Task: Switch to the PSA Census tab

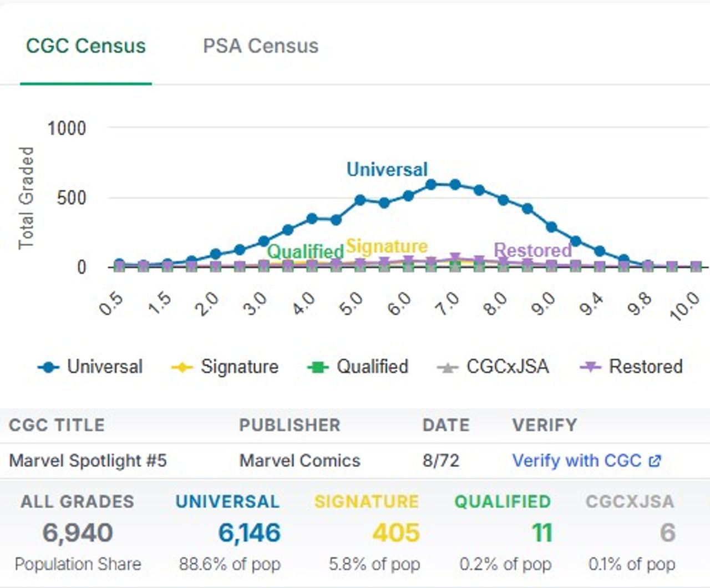Action: click(260, 46)
